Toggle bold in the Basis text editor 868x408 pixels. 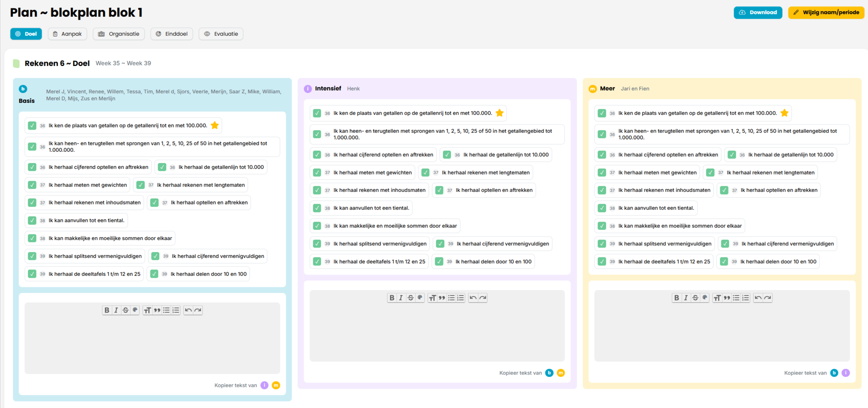[x=107, y=310]
